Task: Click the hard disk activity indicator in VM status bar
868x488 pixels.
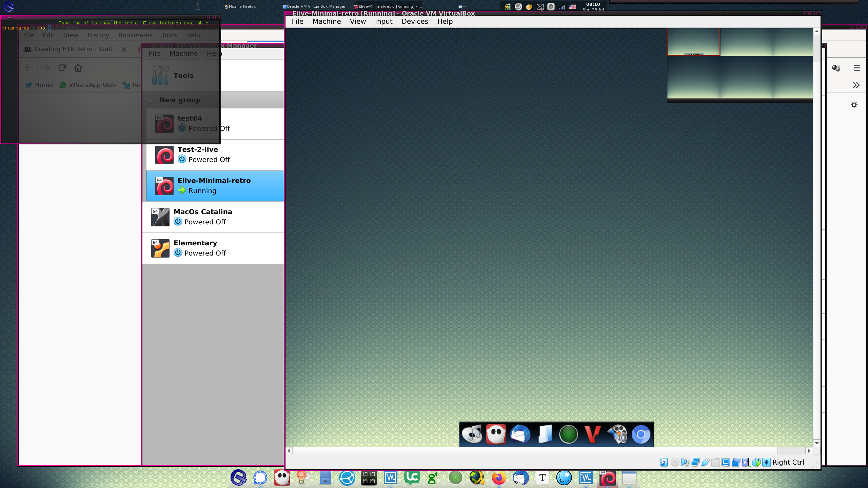Action: tap(664, 462)
